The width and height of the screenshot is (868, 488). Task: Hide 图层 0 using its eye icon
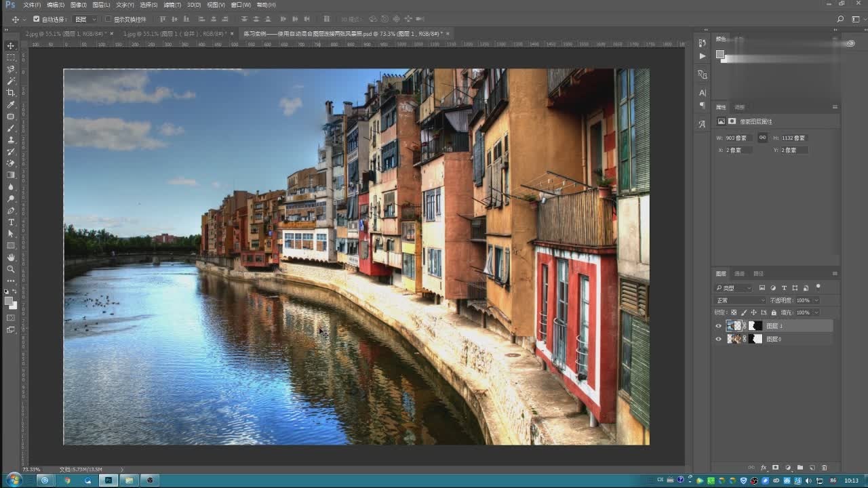[x=719, y=339]
